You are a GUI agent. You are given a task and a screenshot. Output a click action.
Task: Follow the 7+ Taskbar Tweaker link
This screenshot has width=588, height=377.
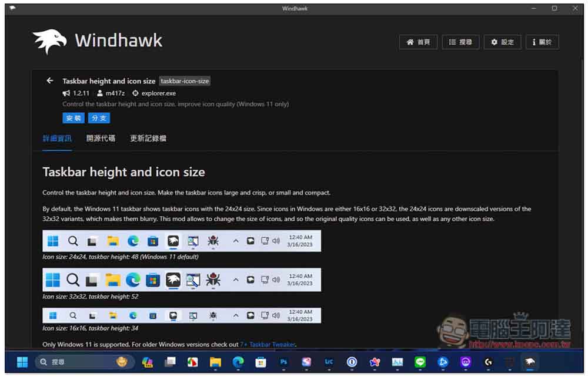pyautogui.click(x=268, y=345)
